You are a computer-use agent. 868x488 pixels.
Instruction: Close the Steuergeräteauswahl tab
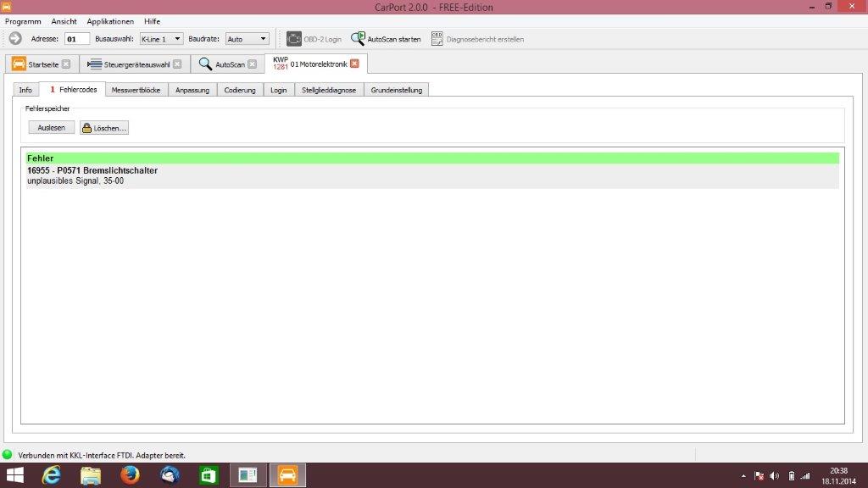click(x=177, y=64)
